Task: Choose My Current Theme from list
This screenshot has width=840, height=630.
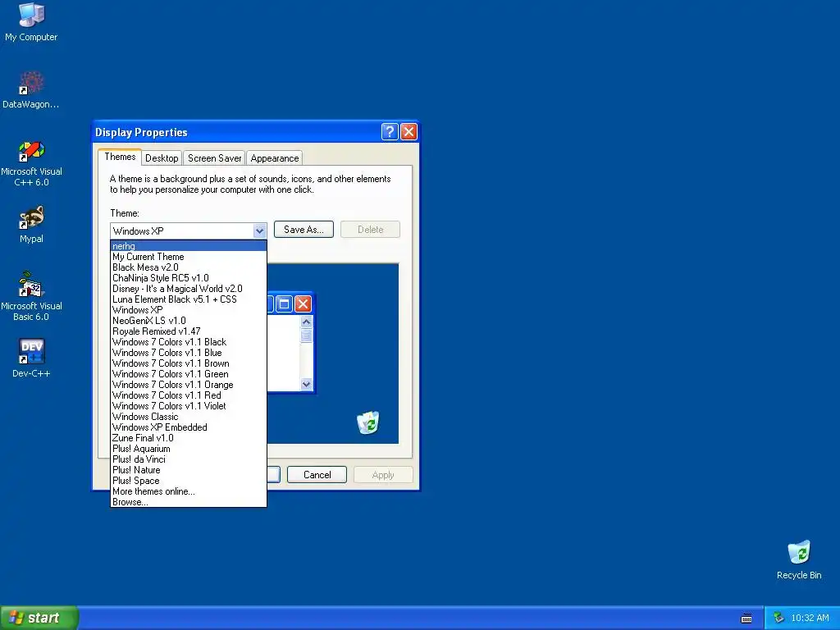Action: (x=188, y=257)
